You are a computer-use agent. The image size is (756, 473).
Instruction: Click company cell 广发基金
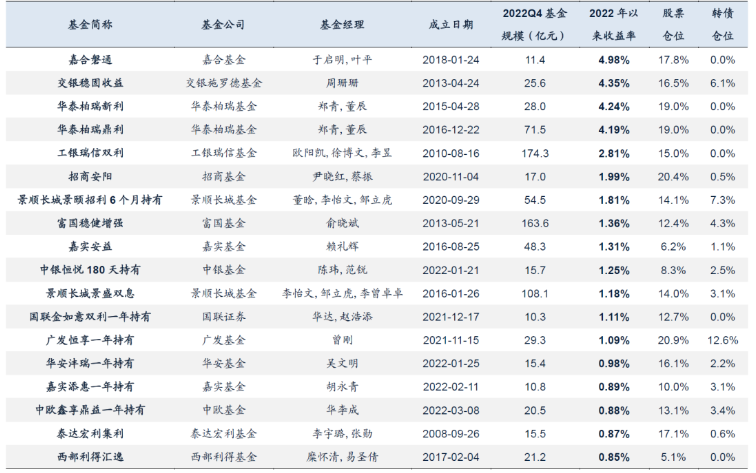click(x=224, y=340)
